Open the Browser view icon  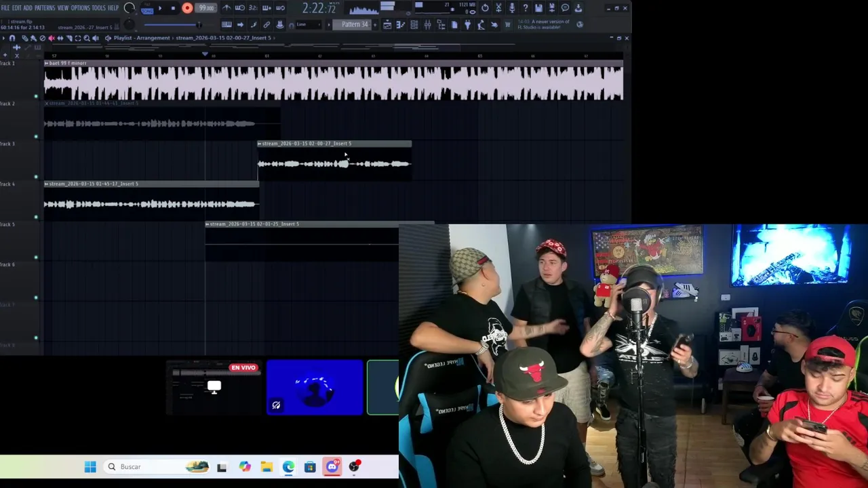click(x=441, y=24)
